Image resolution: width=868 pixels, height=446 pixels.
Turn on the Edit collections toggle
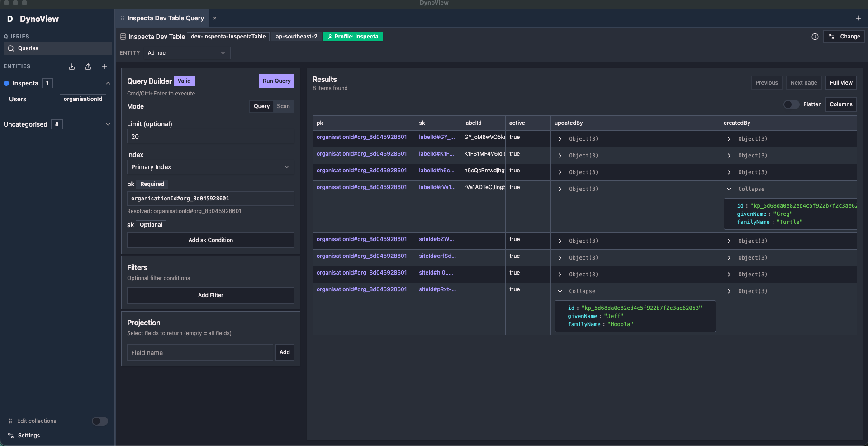click(x=99, y=421)
